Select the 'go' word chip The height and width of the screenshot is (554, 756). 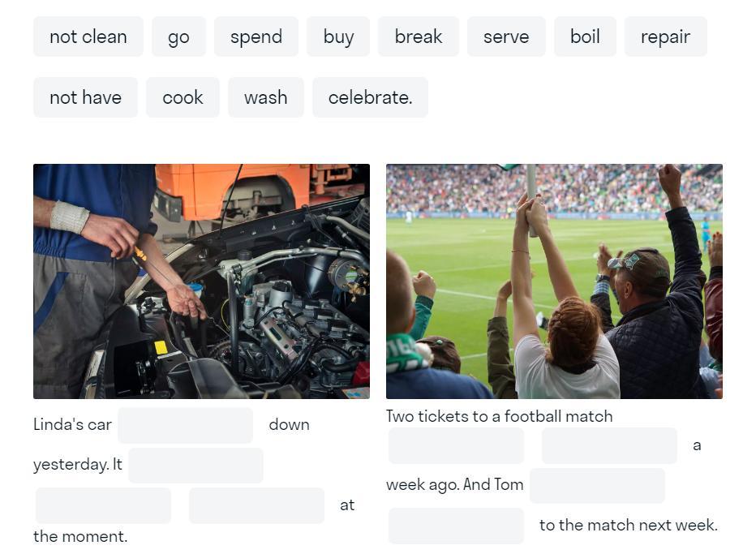click(178, 37)
